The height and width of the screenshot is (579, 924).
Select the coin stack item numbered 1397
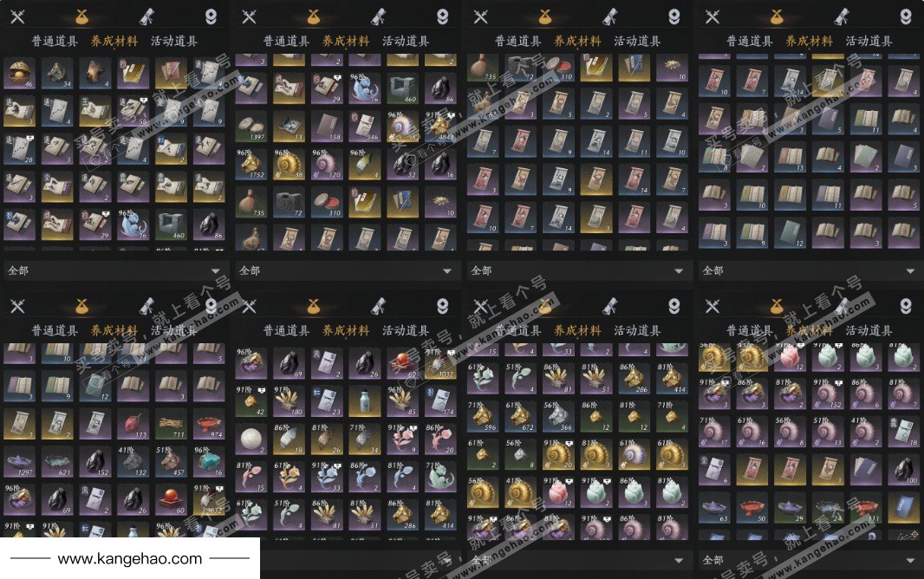pyautogui.click(x=251, y=127)
